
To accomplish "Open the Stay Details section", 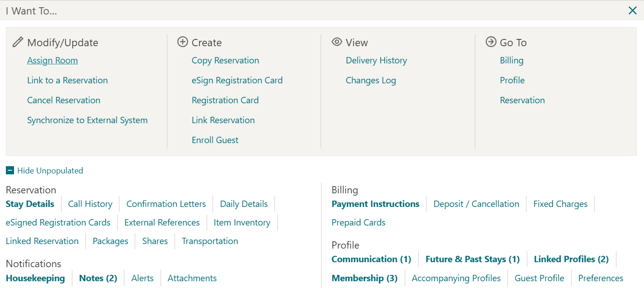I will coord(29,204).
